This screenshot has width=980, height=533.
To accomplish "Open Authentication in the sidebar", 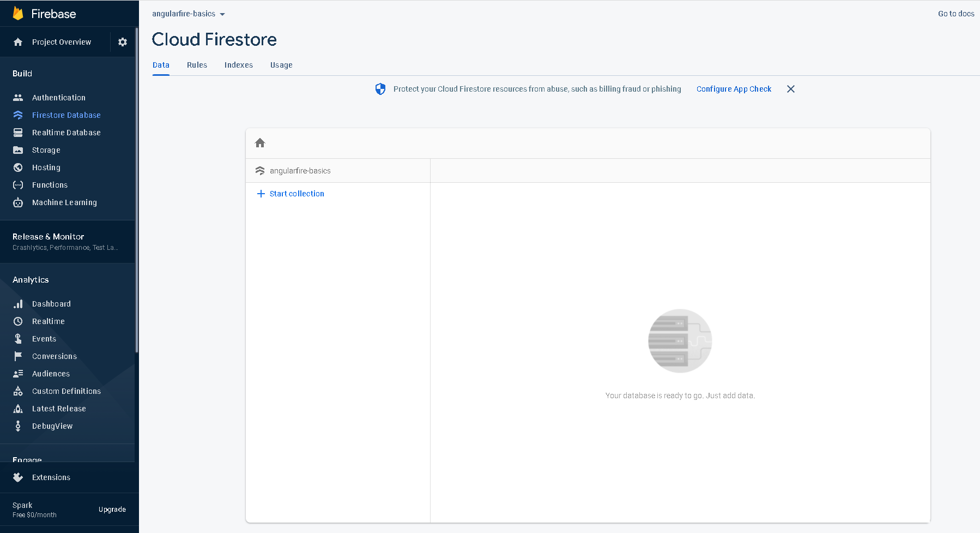I will [59, 98].
